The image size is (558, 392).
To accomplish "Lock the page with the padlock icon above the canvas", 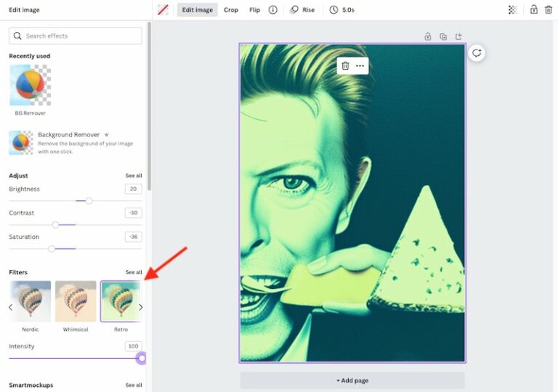I will coord(428,36).
